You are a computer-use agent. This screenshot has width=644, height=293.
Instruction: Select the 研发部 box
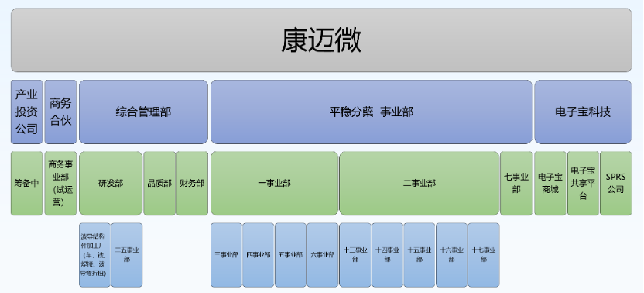[x=111, y=184]
